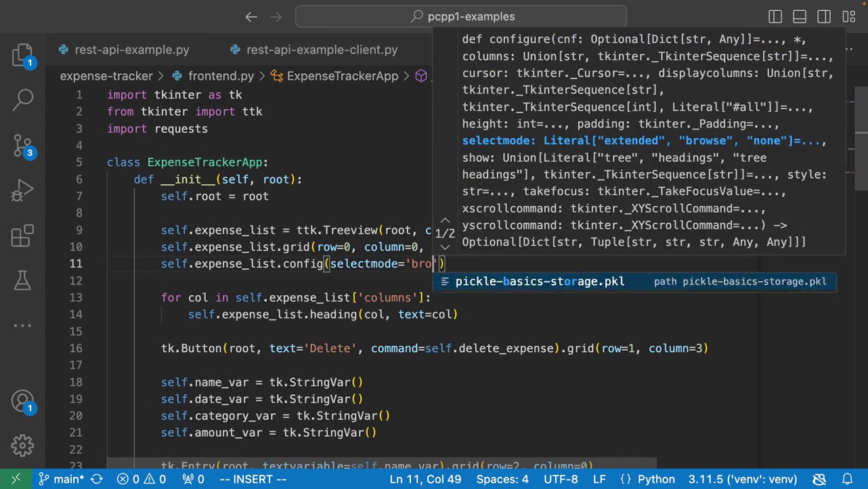
Task: Open the Testing flask view
Action: pos(22,280)
